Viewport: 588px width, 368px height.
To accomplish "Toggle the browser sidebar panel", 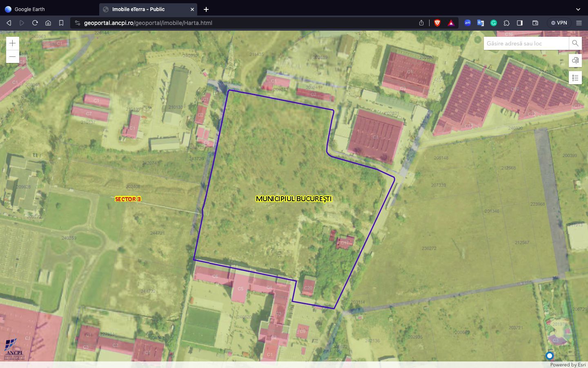I will click(520, 23).
